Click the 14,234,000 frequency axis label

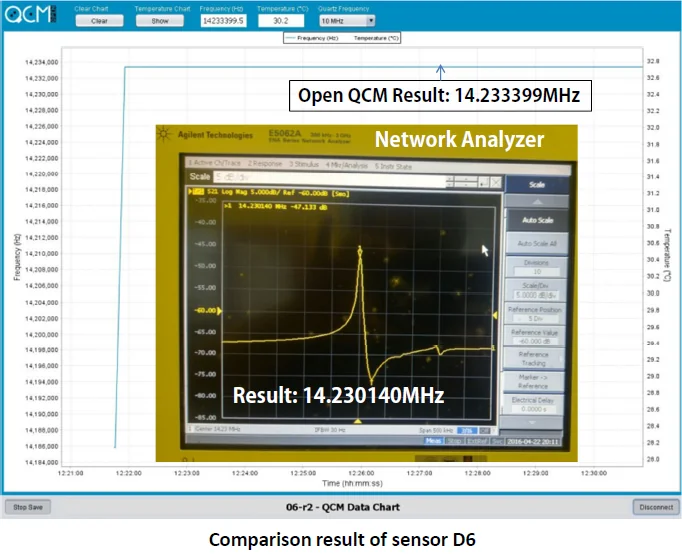coord(41,62)
